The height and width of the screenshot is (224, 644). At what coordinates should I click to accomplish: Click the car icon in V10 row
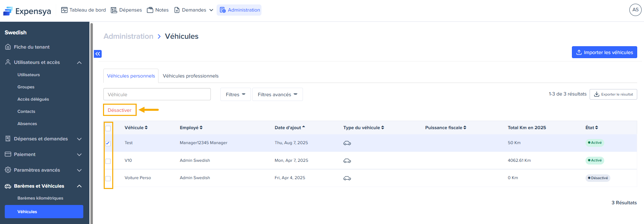[347, 161]
